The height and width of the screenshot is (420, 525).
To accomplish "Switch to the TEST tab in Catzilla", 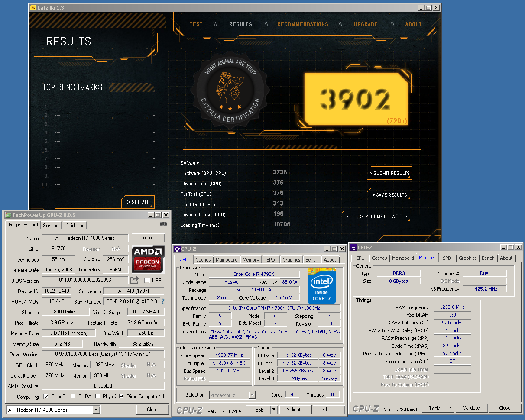I will point(196,24).
